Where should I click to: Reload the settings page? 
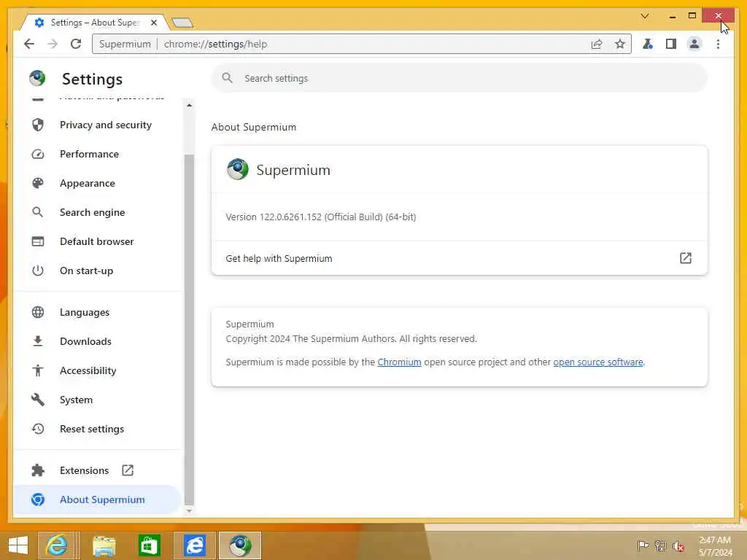[x=76, y=44]
